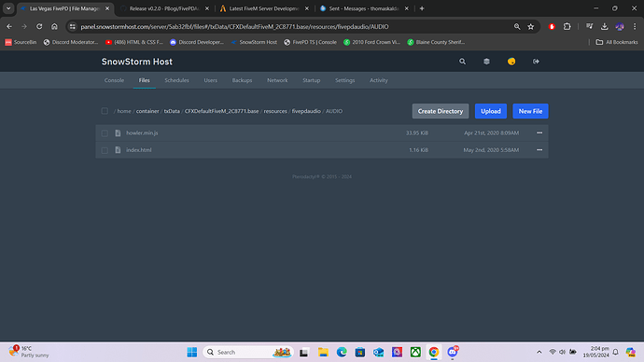Tick the checkbox for index.html
Viewport: 644px width, 362px height.
click(x=105, y=150)
